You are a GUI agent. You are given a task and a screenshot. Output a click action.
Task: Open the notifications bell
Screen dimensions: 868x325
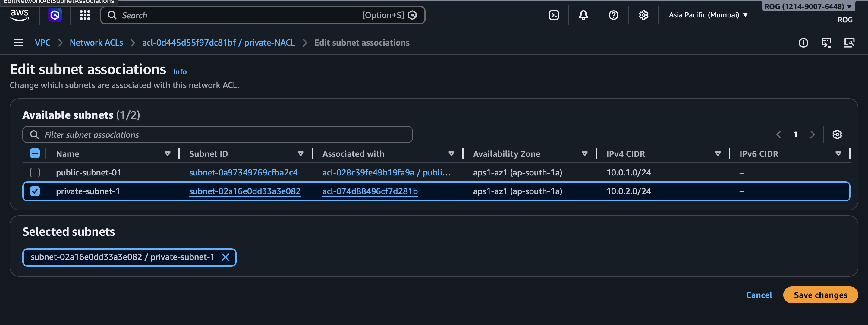(583, 15)
